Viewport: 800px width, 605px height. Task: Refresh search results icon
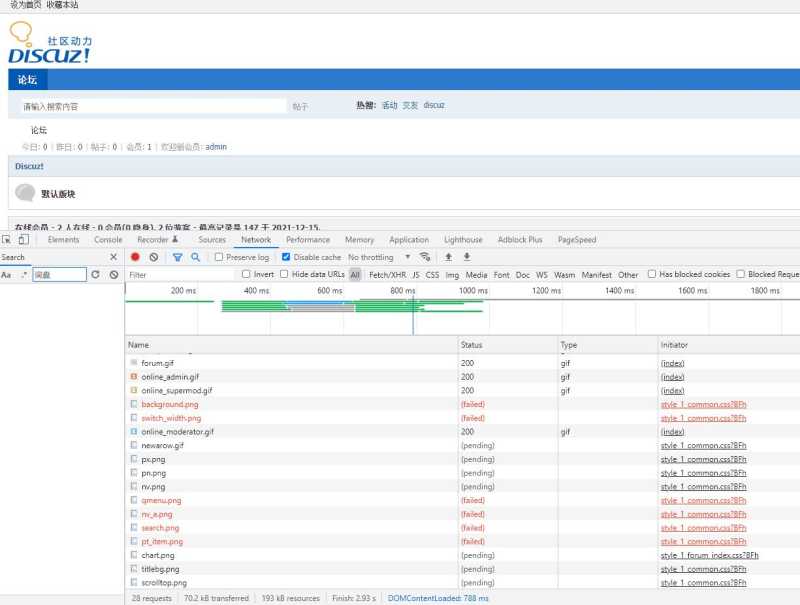(95, 274)
